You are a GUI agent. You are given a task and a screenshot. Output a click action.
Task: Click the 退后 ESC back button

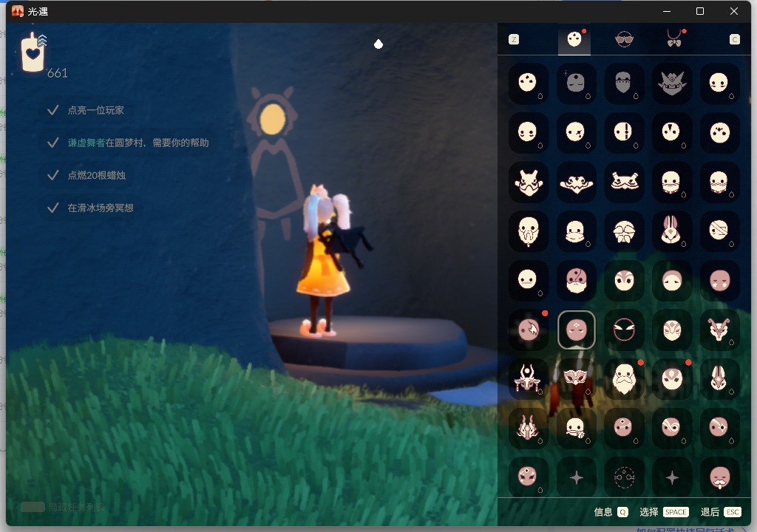[x=720, y=512]
